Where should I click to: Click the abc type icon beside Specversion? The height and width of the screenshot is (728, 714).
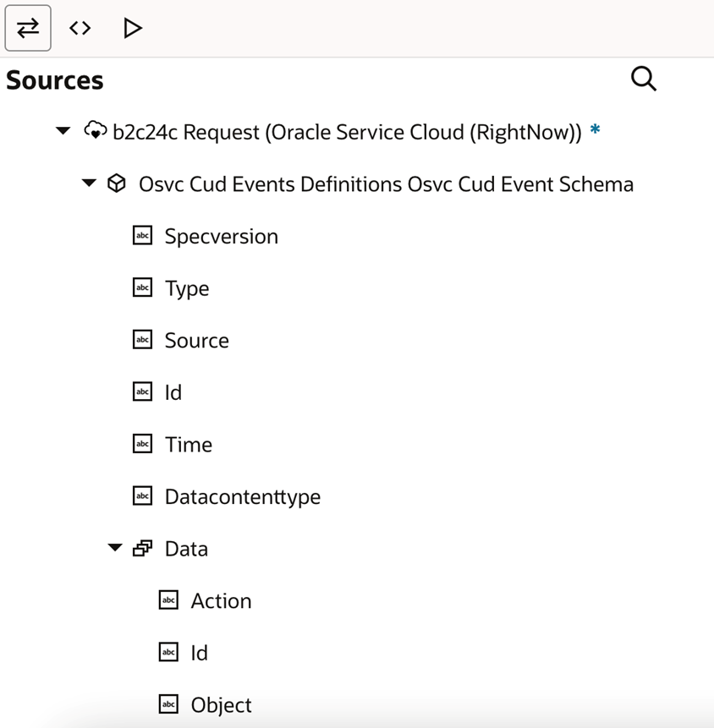point(142,236)
